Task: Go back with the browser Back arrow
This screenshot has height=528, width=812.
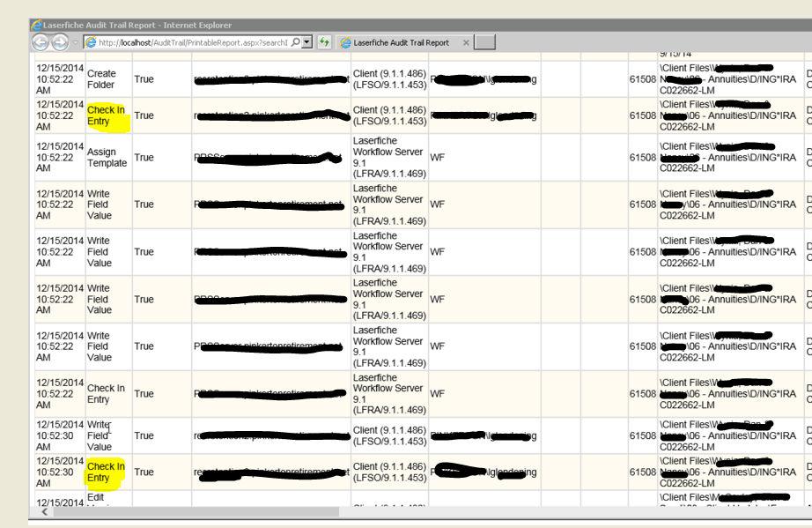Action: pos(41,42)
